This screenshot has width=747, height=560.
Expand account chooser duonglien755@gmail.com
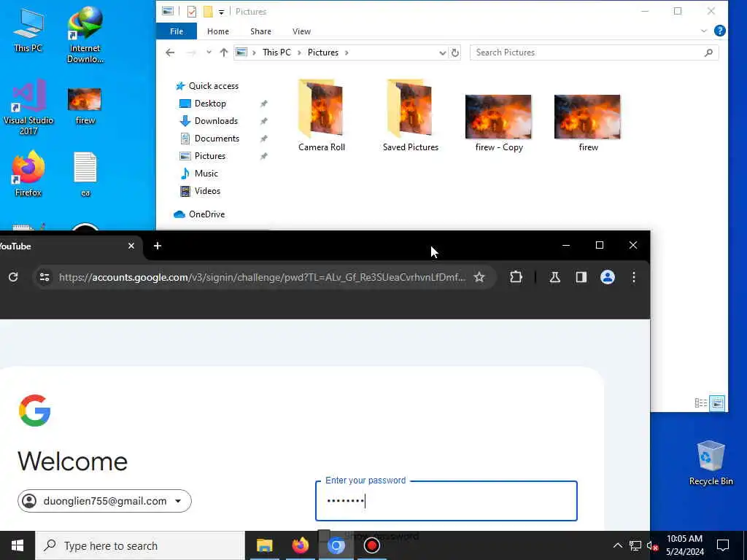(104, 501)
